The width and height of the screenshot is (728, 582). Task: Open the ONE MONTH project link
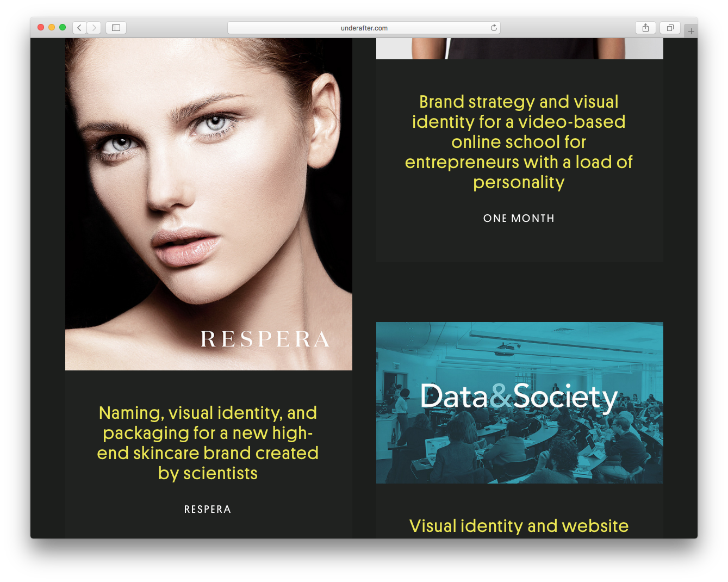[x=519, y=218]
